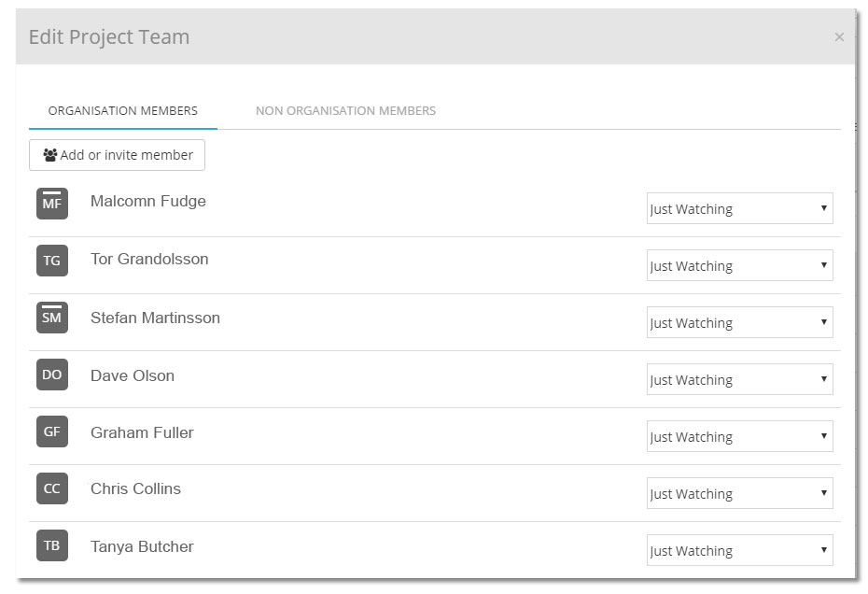868x594 pixels.
Task: Open role dropdown for Malcomn Fudge
Action: (x=739, y=208)
